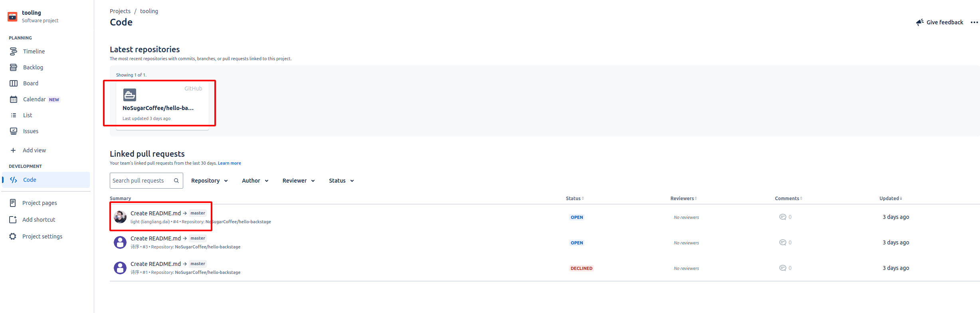980x313 pixels.
Task: Open the Reviewer filter dropdown
Action: [299, 181]
